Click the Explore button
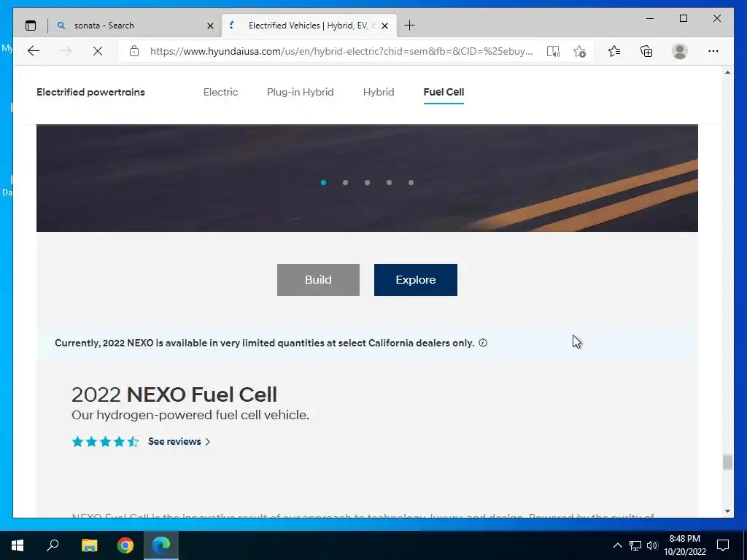The height and width of the screenshot is (560, 747). coord(415,280)
